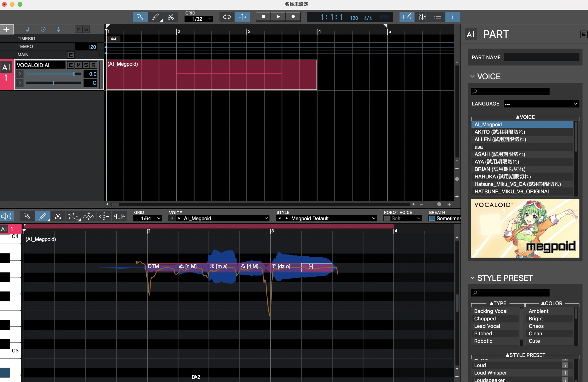Viewport: 588px width, 382px height.
Task: Open the editor GRID 1/64 dropdown
Action: 147,218
